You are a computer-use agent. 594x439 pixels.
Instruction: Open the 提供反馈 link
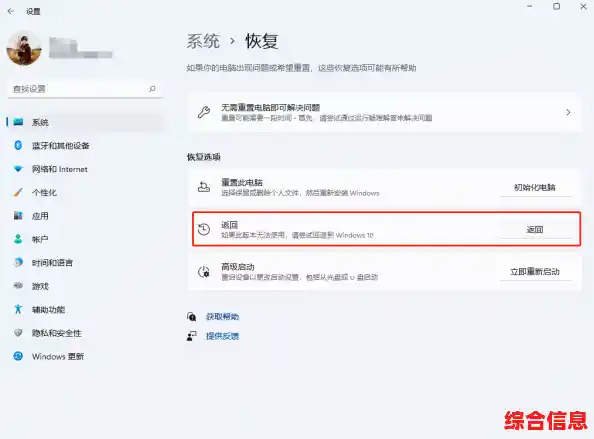tap(222, 336)
